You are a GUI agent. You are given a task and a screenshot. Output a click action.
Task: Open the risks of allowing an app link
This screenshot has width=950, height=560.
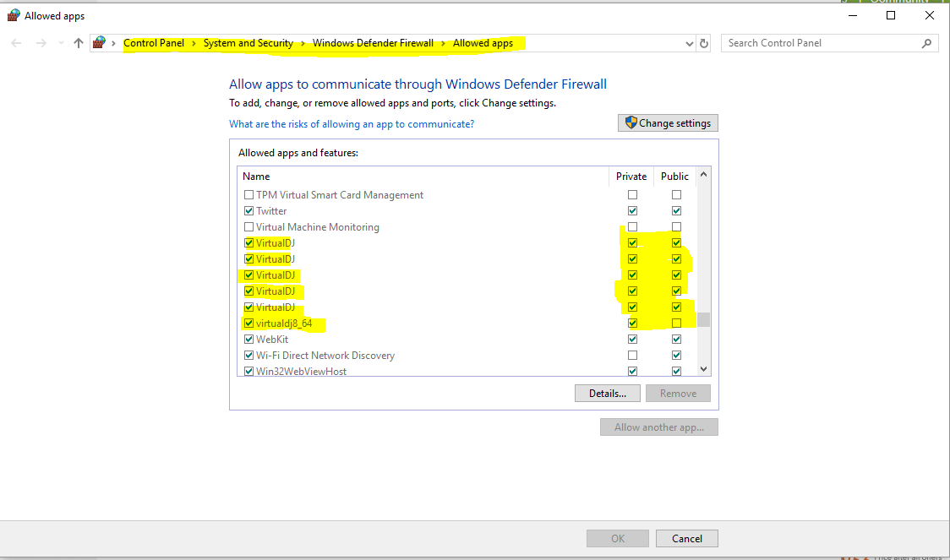click(352, 124)
